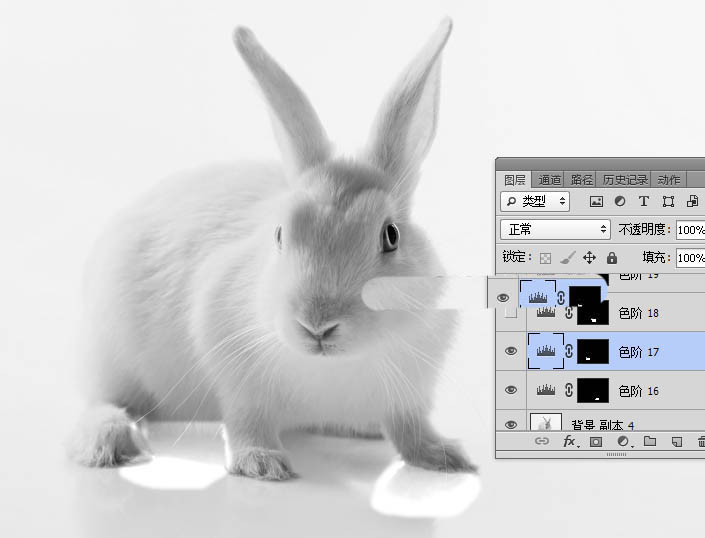Filter for smart object layers icon
Viewport: 705px width, 538px height.
click(x=692, y=202)
